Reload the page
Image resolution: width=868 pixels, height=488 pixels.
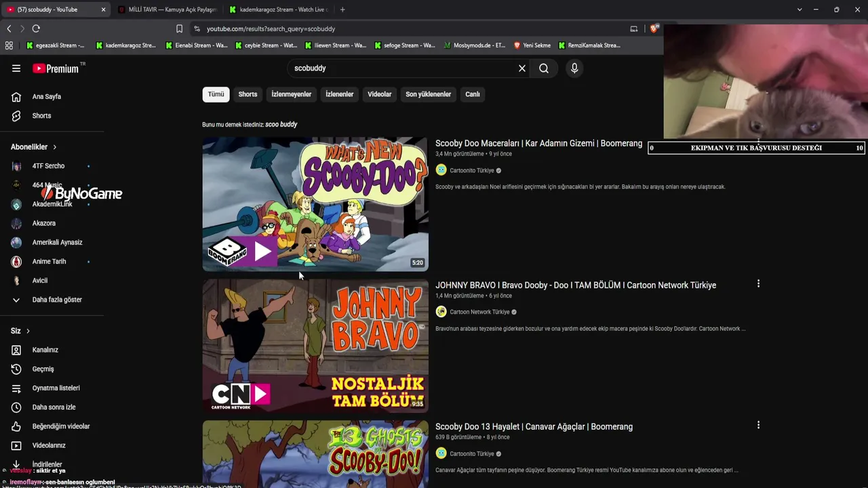click(36, 28)
